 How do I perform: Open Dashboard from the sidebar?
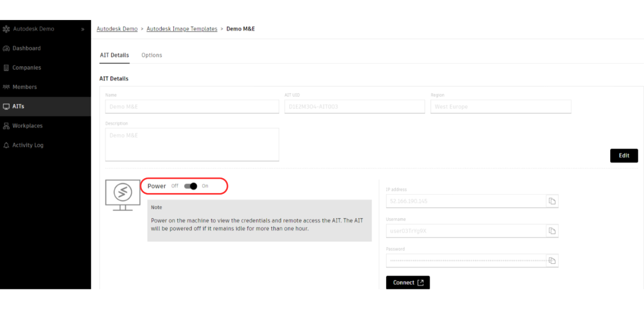pyautogui.click(x=46, y=48)
